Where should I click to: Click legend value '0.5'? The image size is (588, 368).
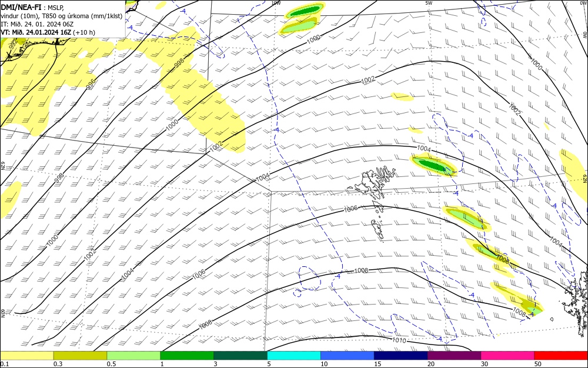(111, 364)
